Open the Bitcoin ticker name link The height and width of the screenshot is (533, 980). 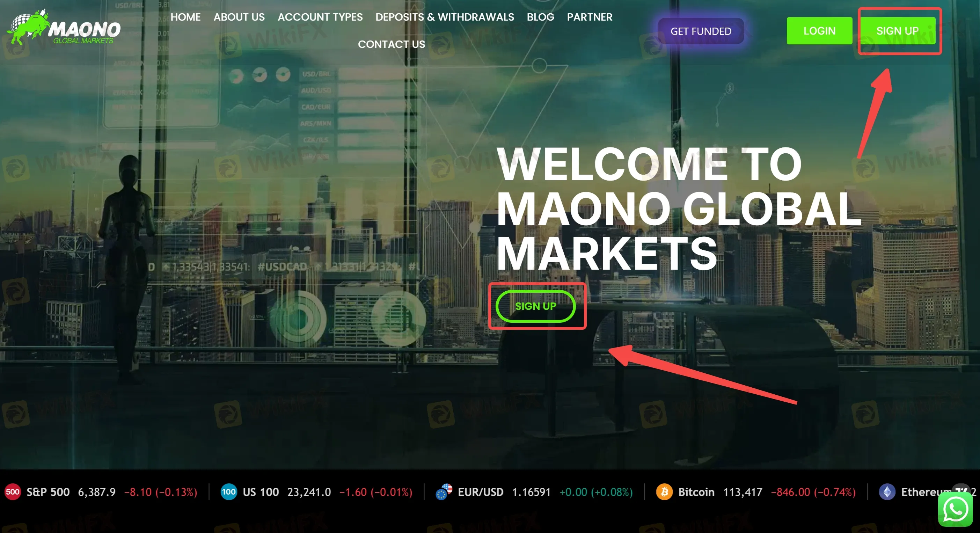click(x=696, y=492)
